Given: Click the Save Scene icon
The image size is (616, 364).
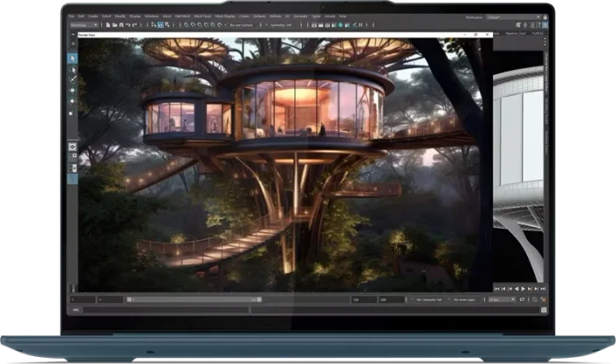Looking at the screenshot, I should (121, 25).
